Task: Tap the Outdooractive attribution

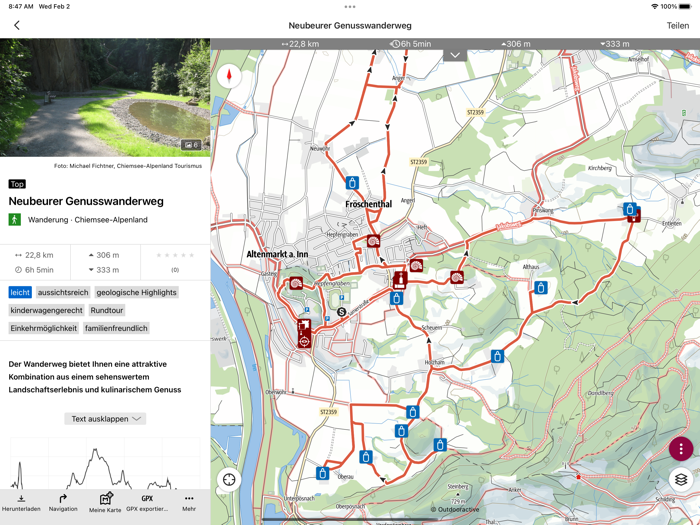Action: pyautogui.click(x=454, y=509)
